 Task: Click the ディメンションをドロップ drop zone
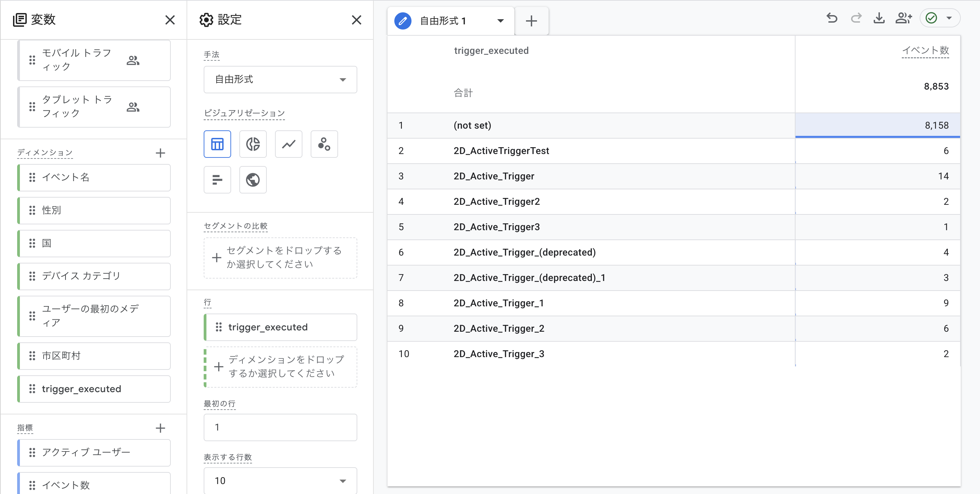[280, 367]
